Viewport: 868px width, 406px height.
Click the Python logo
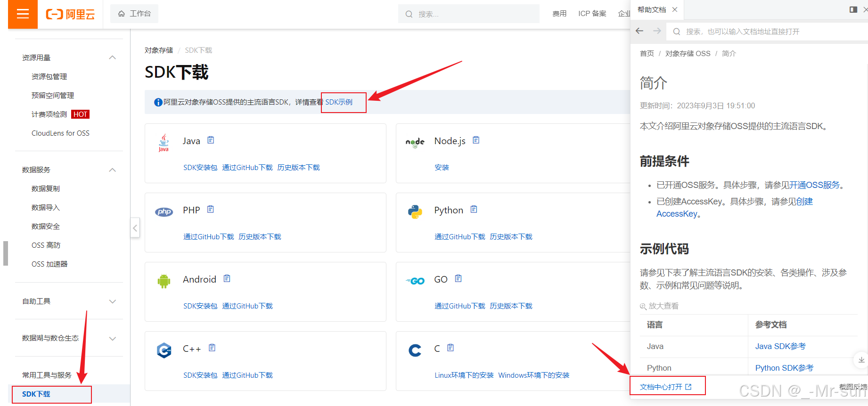coord(415,212)
